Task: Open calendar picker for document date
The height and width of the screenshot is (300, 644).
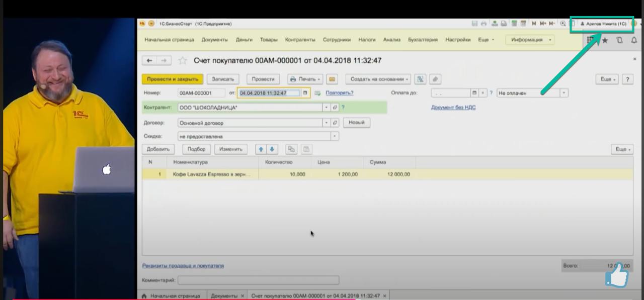Action: tap(305, 93)
